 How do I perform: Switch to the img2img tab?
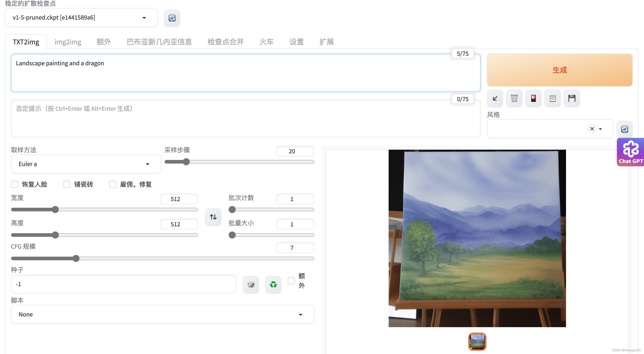[x=68, y=42]
